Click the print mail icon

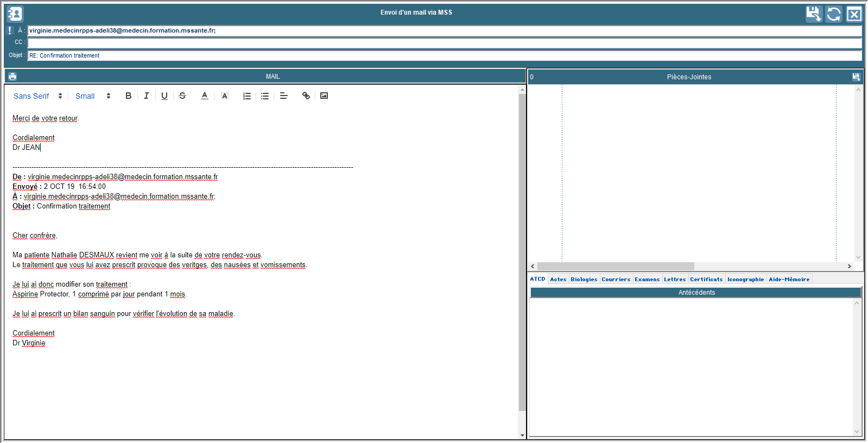pos(12,77)
